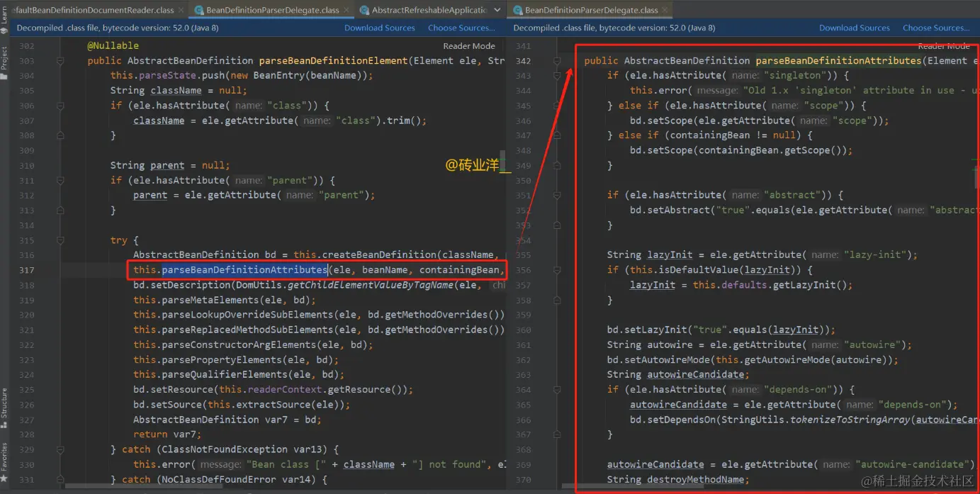Viewport: 980px width, 494px height.
Task: Click extractSource on line 326
Action: [x=272, y=405]
